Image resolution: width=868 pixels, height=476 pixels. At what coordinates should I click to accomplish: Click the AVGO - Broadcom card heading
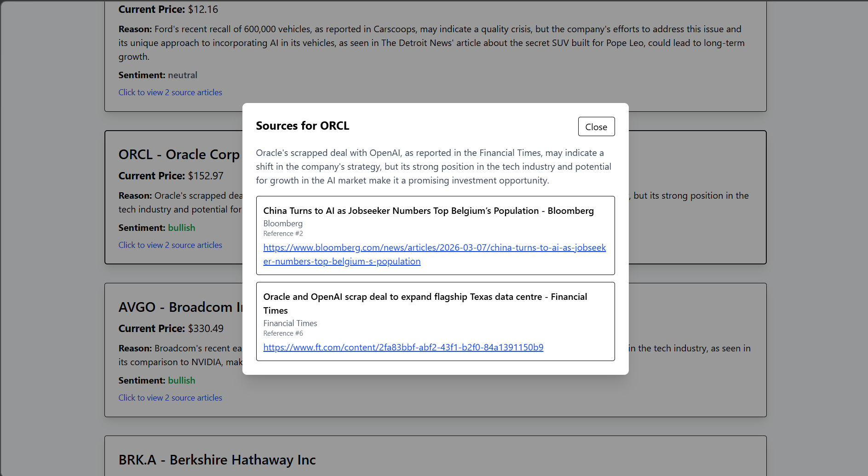180,307
